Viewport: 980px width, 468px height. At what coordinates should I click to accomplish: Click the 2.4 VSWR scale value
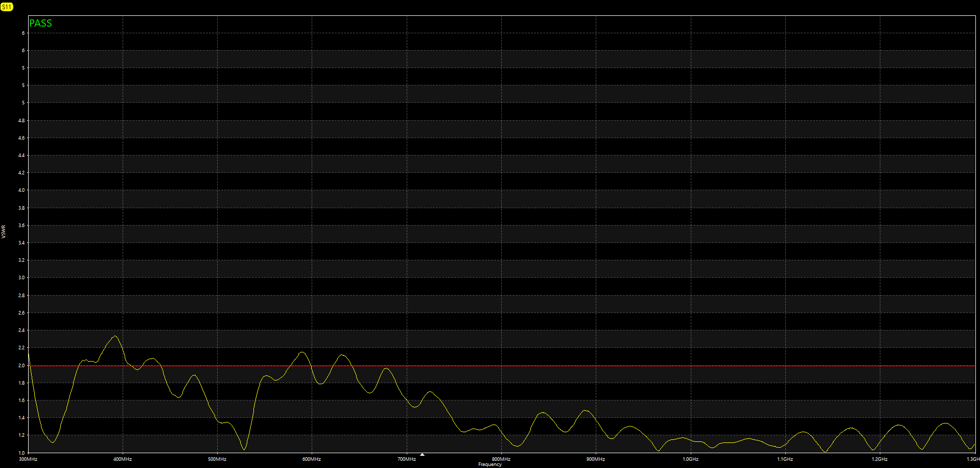coord(21,330)
